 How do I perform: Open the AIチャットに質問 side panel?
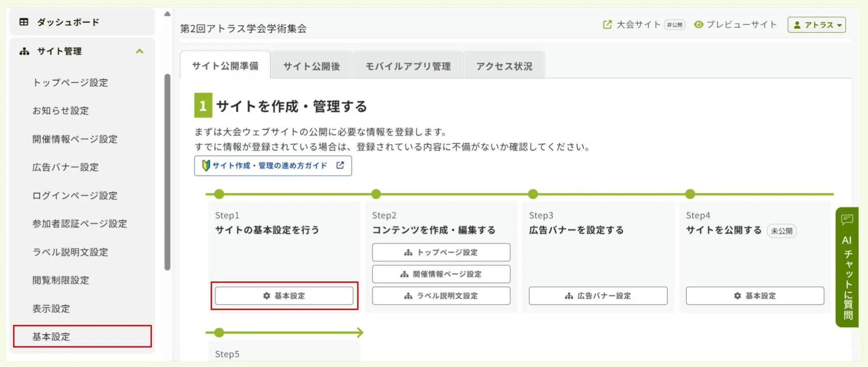[847, 267]
